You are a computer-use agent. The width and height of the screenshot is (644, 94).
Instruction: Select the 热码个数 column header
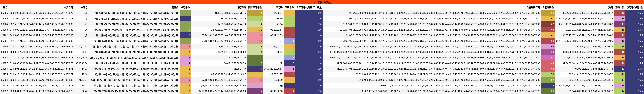(x=620, y=8)
